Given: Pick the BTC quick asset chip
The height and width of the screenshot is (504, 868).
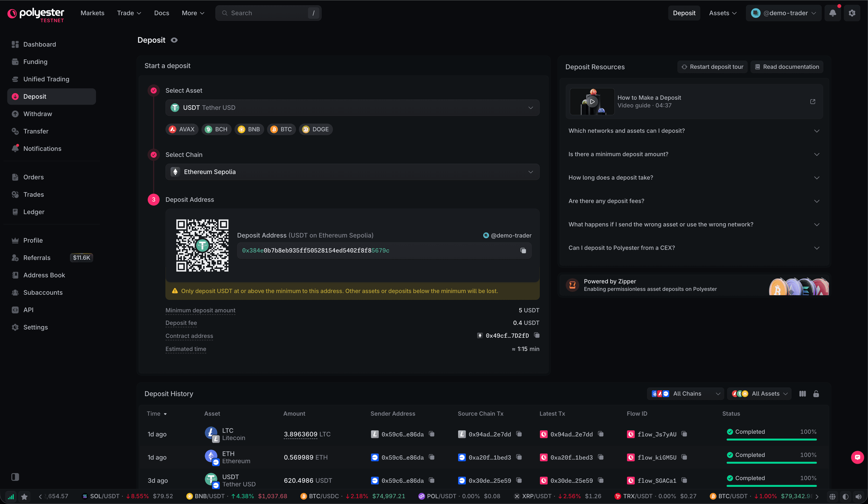Looking at the screenshot, I should point(281,129).
